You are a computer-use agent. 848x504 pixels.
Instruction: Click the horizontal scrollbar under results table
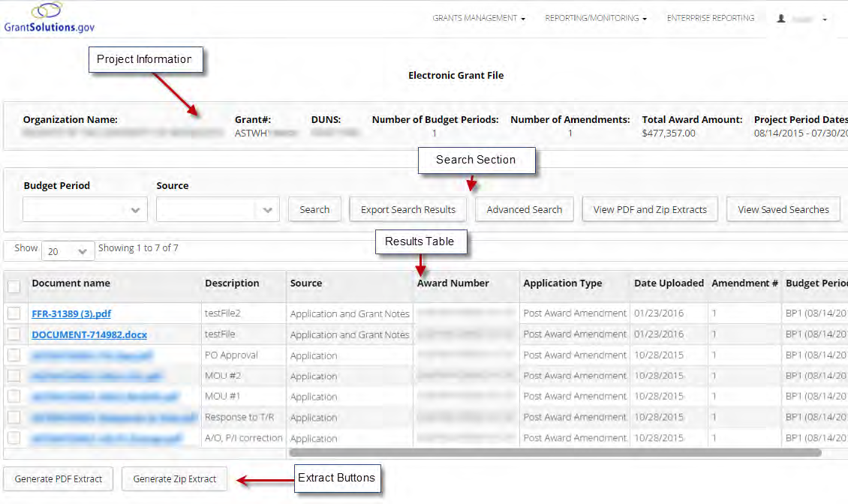(555, 452)
